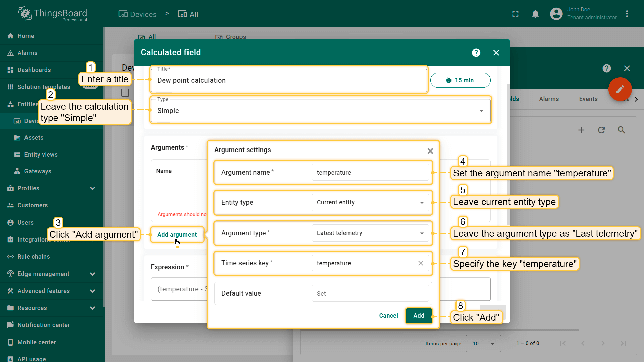Open the Argument type dropdown
This screenshot has width=644, height=362.
click(x=370, y=233)
